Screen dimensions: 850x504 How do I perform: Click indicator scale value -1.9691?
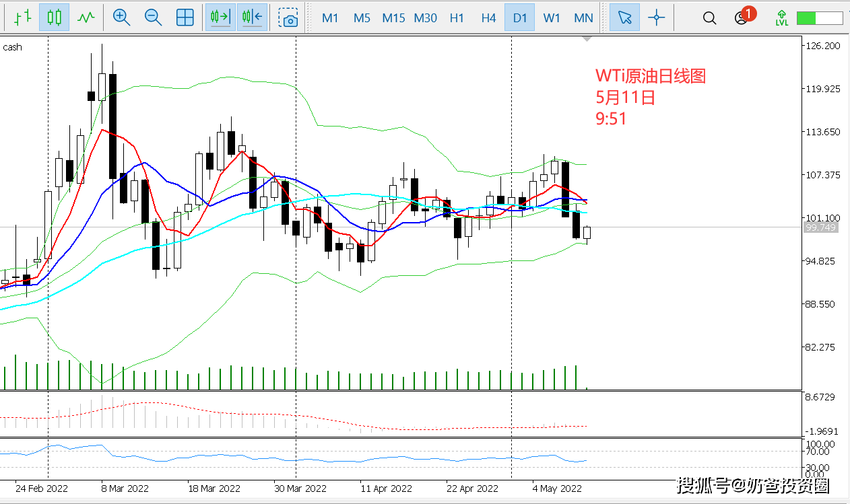[822, 431]
